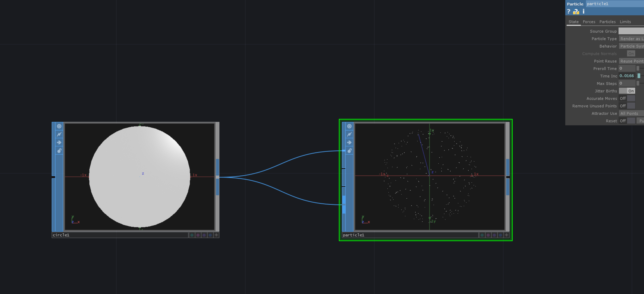Click the Jitter Births parameter label
The width and height of the screenshot is (644, 294).
[606, 91]
